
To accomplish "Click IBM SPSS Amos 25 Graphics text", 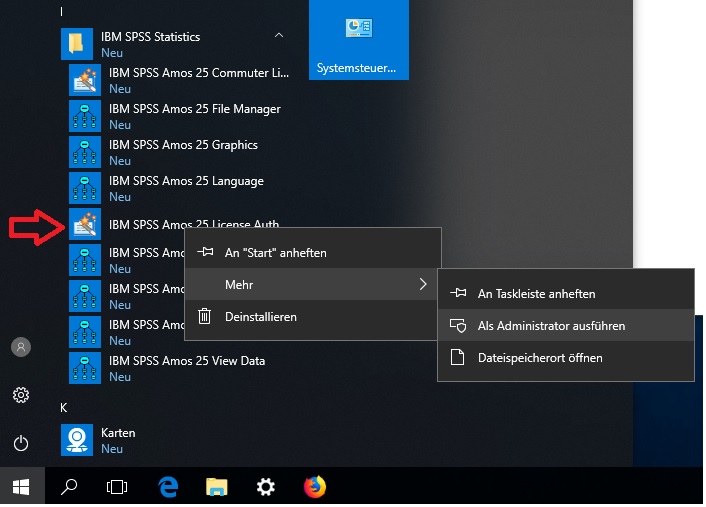I will tap(183, 145).
